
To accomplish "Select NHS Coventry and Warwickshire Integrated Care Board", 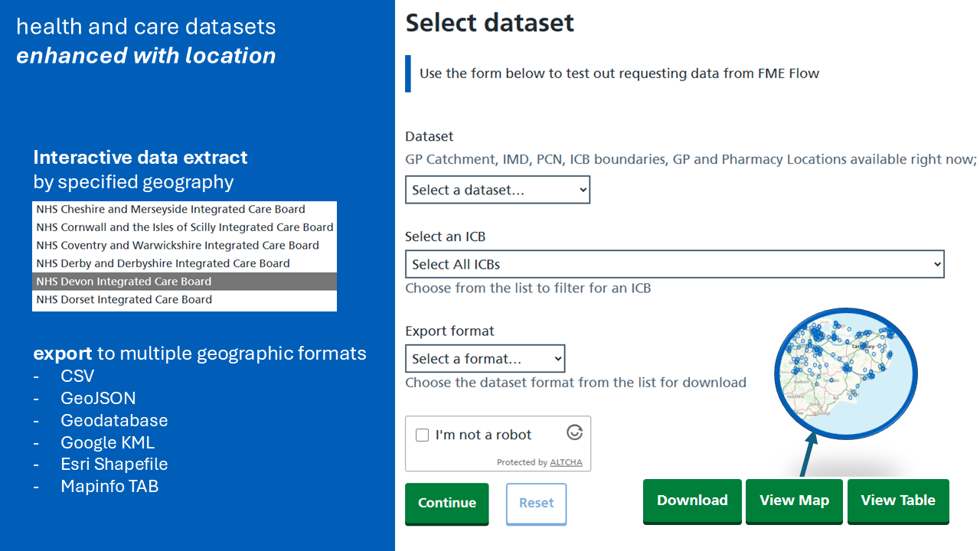I will [x=185, y=246].
